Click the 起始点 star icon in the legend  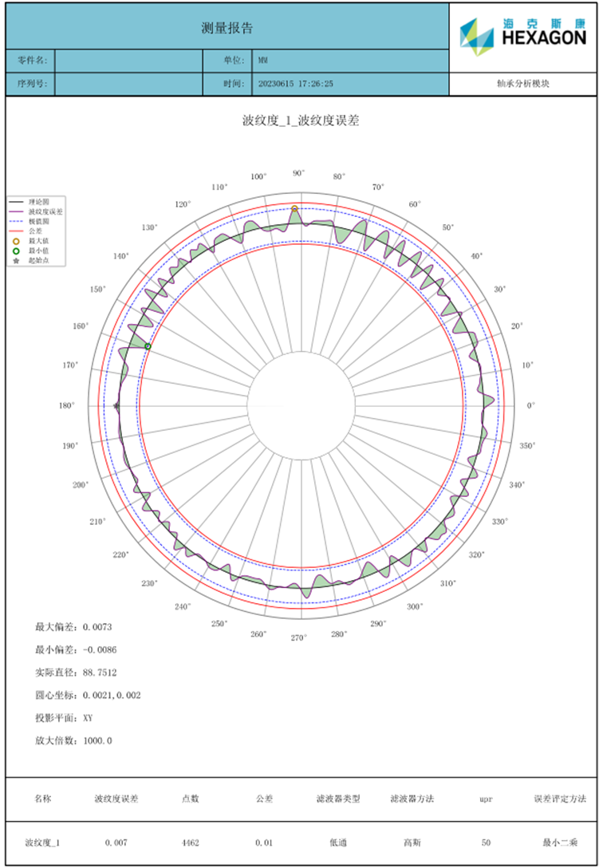tap(16, 261)
